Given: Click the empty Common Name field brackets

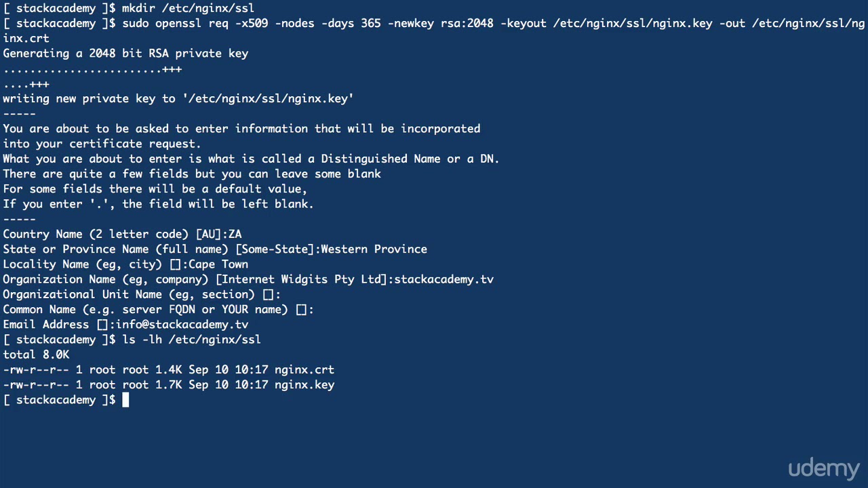Looking at the screenshot, I should pos(301,310).
